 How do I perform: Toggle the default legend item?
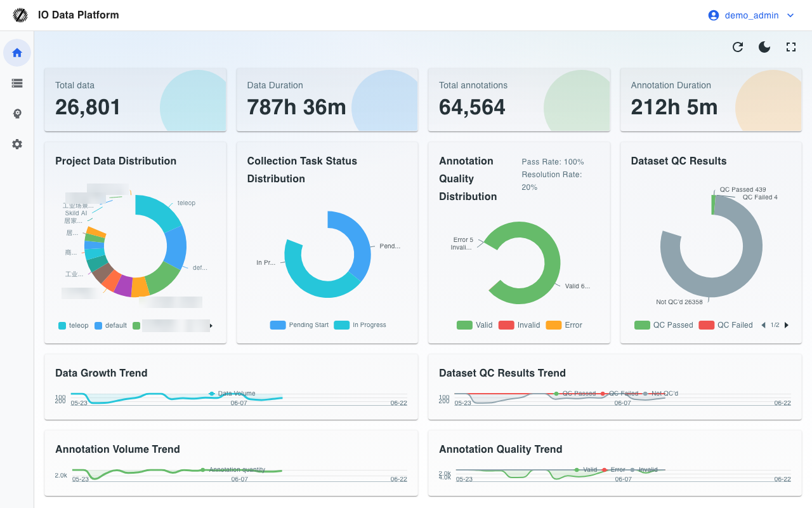tap(111, 326)
